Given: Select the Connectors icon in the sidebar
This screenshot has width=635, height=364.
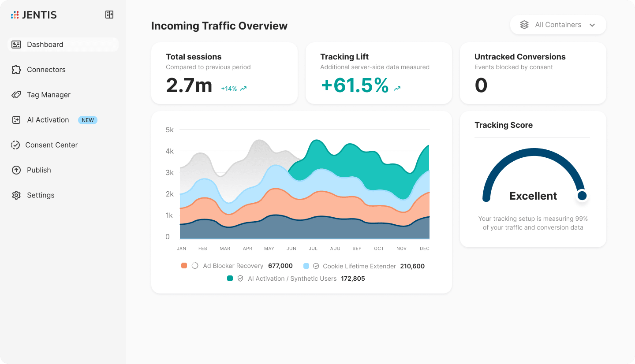Looking at the screenshot, I should pos(16,70).
